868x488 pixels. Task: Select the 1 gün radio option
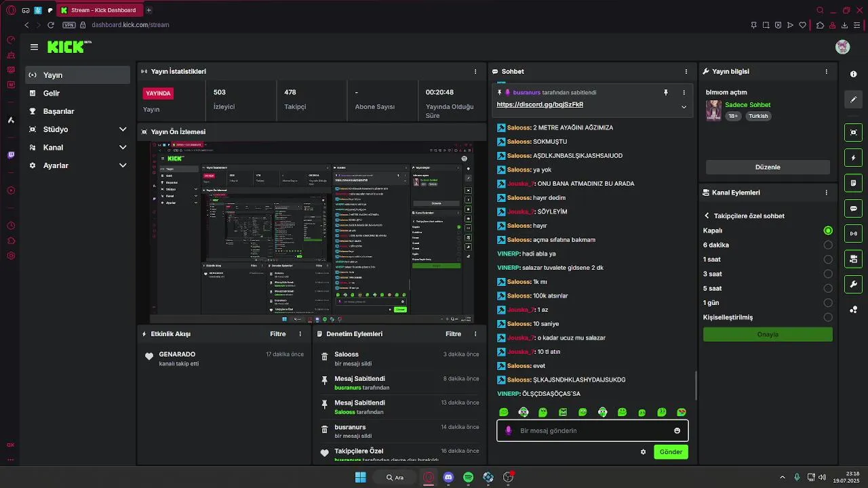click(x=827, y=303)
